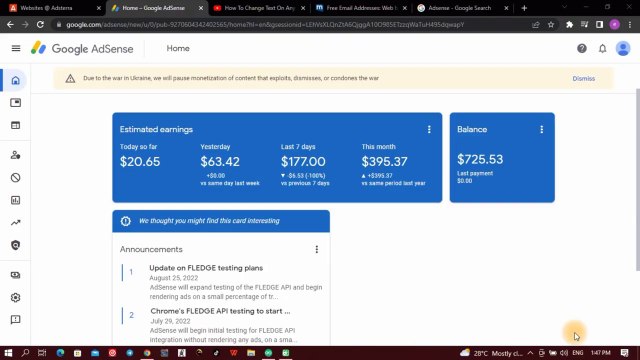Viewport: 640px width, 360px height.
Task: Open announcement Update on FLEDGE testing plans
Action: tap(206, 268)
